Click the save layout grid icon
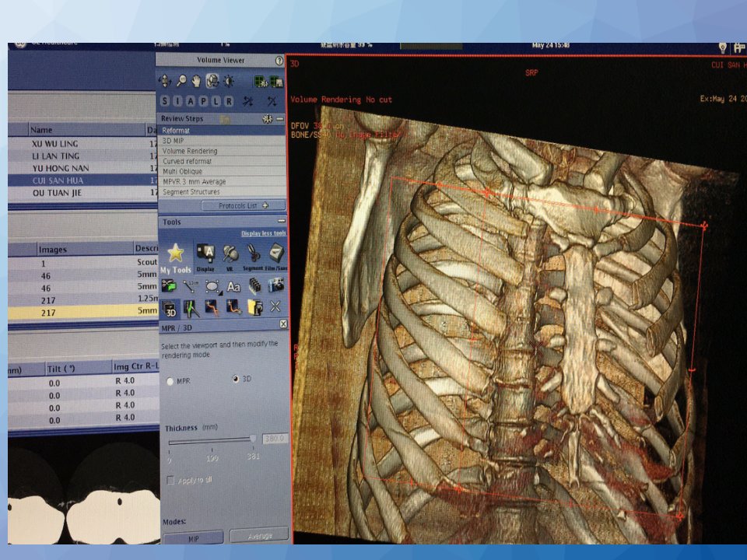Image resolution: width=747 pixels, height=560 pixels. (x=277, y=82)
